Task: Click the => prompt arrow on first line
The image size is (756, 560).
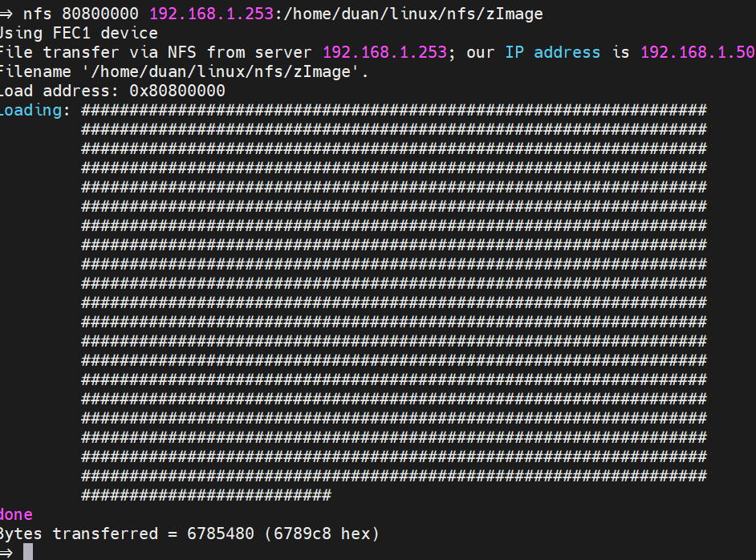Action: coord(6,13)
